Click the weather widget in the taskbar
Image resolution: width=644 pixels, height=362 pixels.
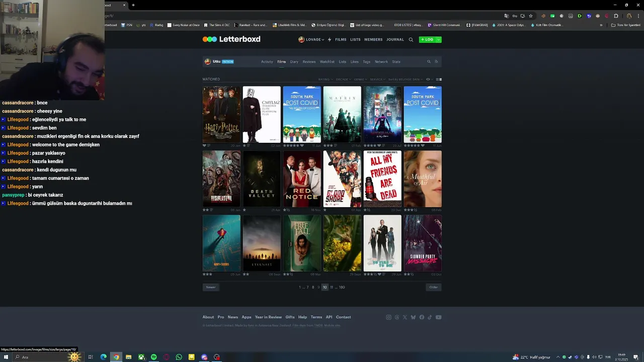pos(531,357)
